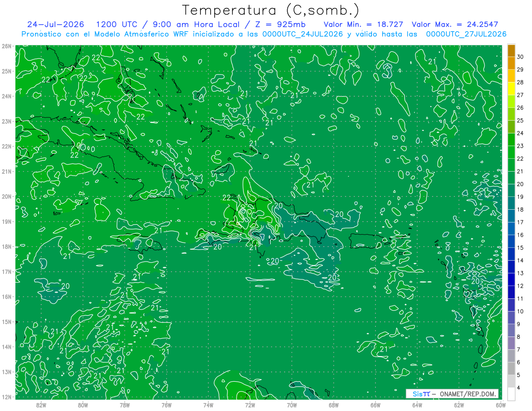This screenshot has height=411, width=532.
Task: Click the "25" label on the color scale
Action: tap(520, 121)
